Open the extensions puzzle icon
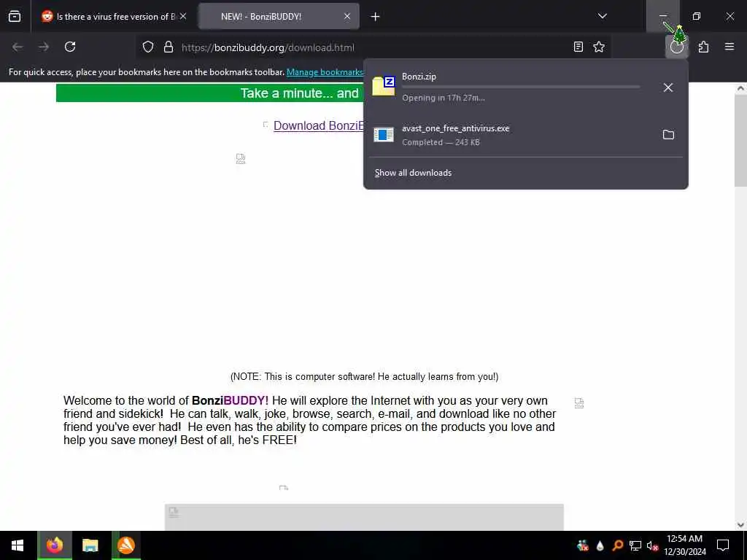Image resolution: width=747 pixels, height=560 pixels. [704, 47]
